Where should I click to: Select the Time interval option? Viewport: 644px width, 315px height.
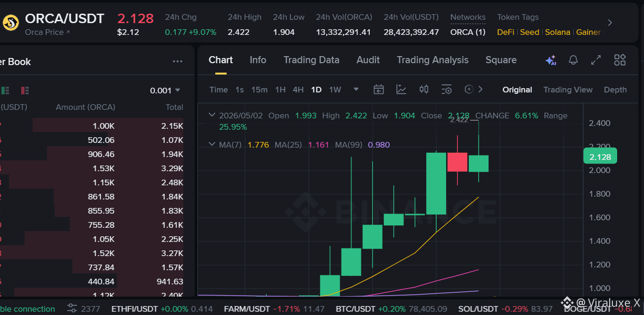click(219, 90)
